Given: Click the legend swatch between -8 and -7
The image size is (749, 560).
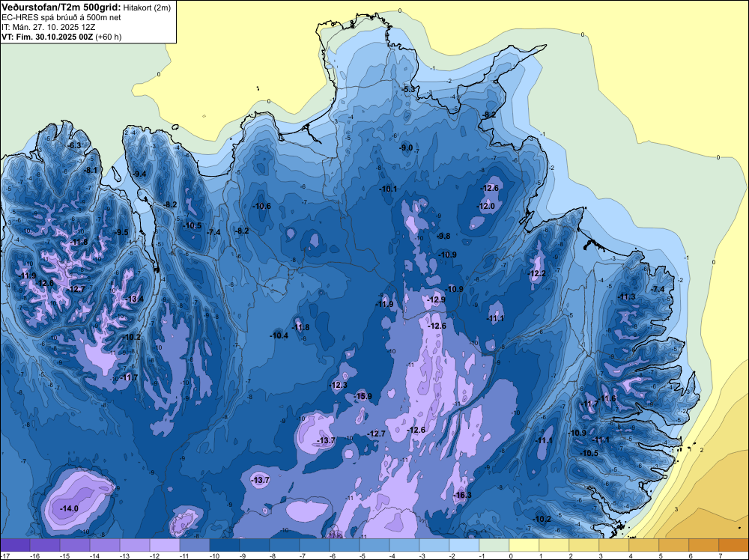Looking at the screenshot, I should (285, 545).
